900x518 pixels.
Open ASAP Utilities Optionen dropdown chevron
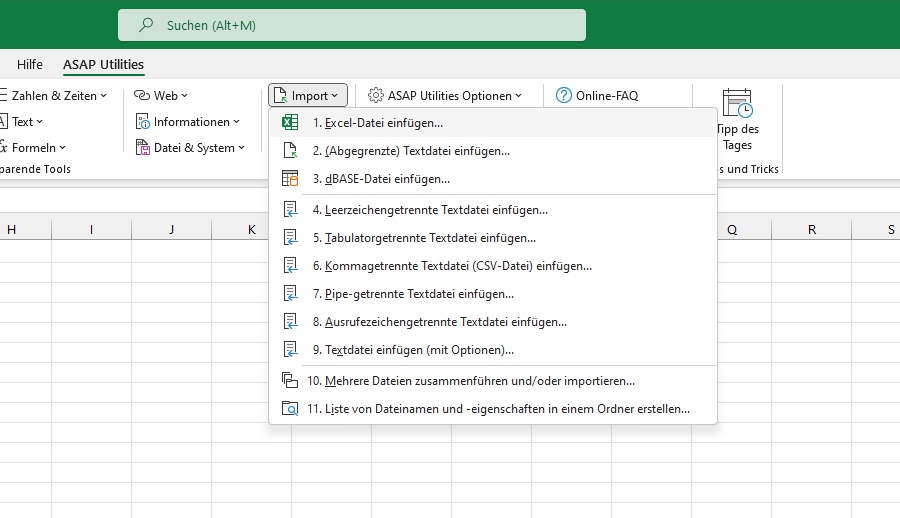tap(518, 96)
